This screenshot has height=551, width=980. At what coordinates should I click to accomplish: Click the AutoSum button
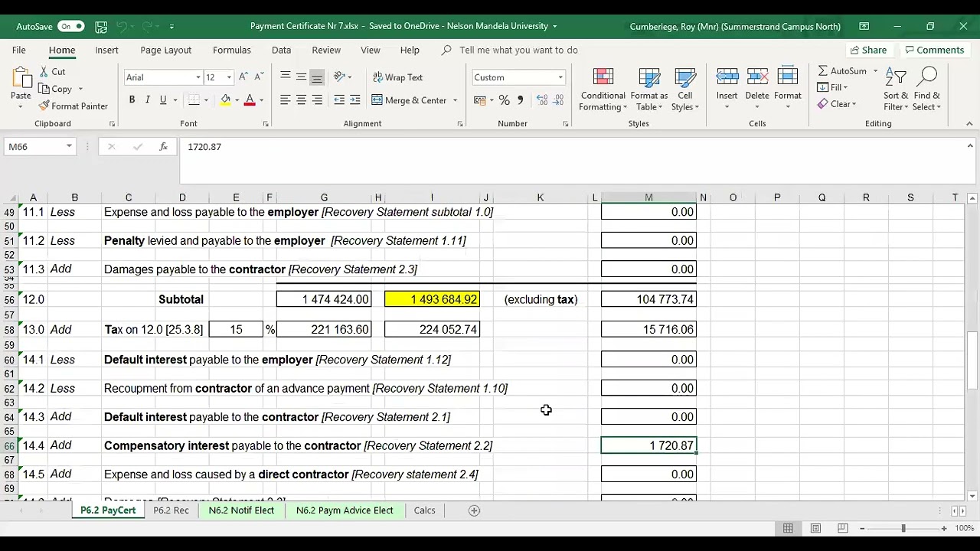tap(842, 71)
